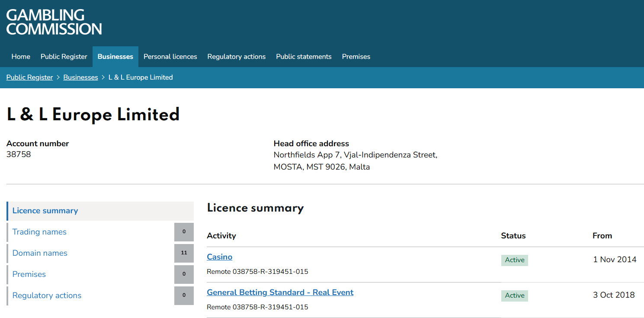Go to the Home nav item
644x318 pixels.
coord(21,57)
